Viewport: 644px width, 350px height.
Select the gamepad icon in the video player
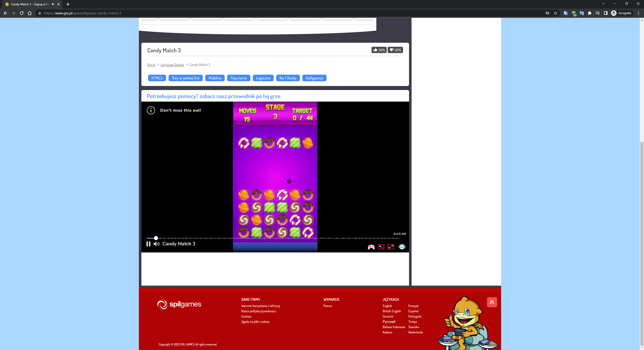point(371,247)
